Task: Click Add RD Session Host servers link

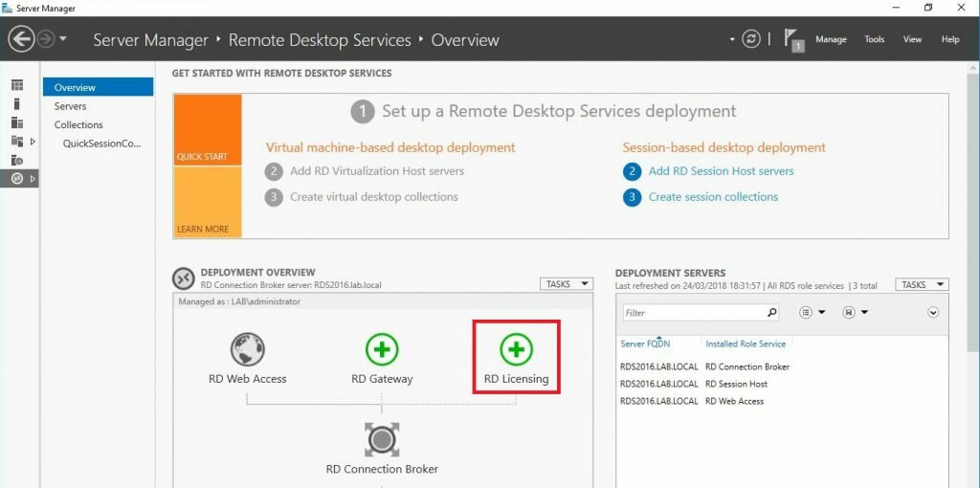Action: pyautogui.click(x=721, y=170)
